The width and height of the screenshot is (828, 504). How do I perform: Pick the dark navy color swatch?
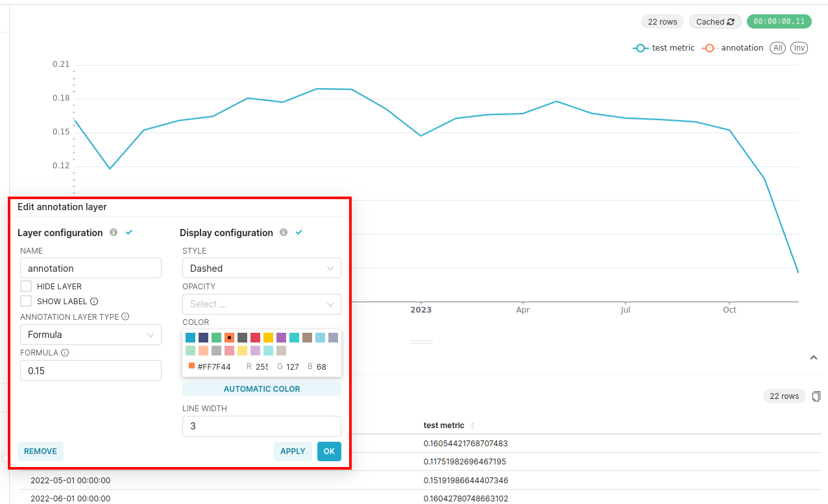coord(203,337)
